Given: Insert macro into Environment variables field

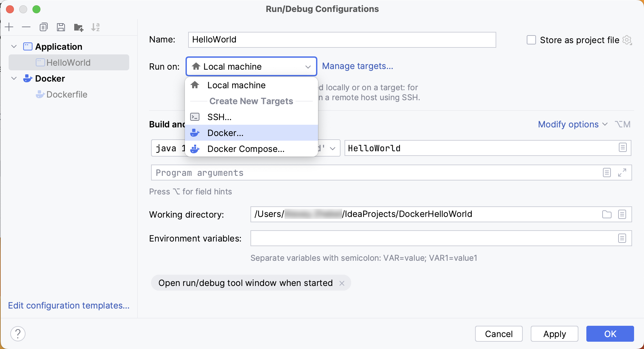Looking at the screenshot, I should [x=622, y=238].
